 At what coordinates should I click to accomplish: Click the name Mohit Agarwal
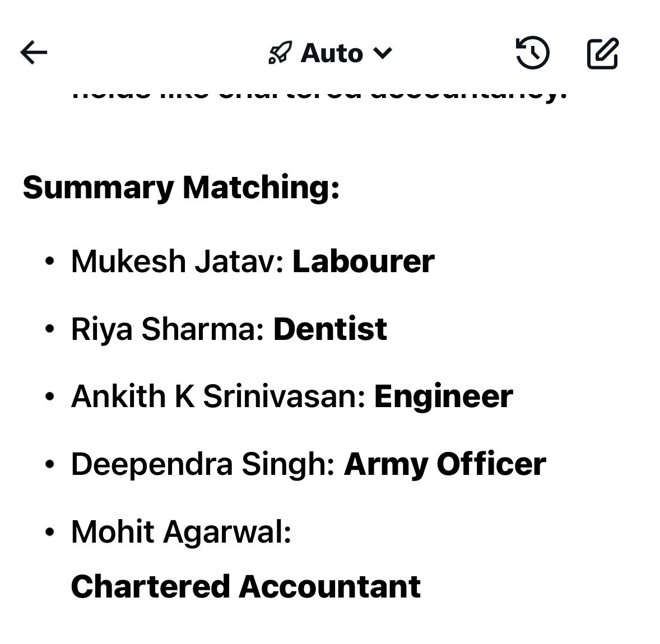click(180, 531)
